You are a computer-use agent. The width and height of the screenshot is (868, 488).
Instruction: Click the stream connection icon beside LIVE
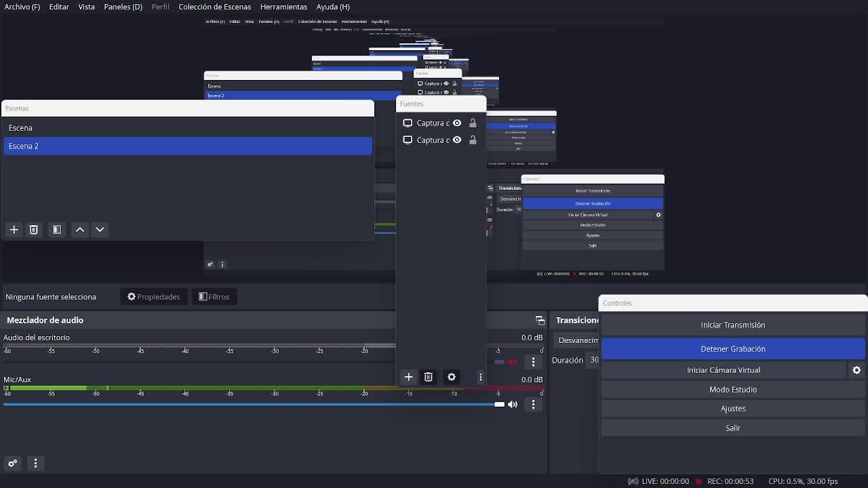(x=633, y=481)
